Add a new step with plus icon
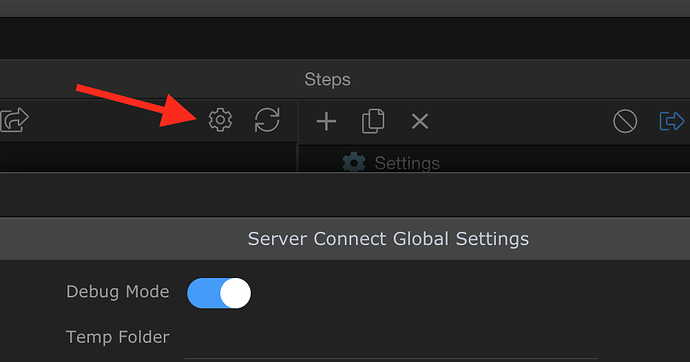Image resolution: width=690 pixels, height=362 pixels. 326,121
